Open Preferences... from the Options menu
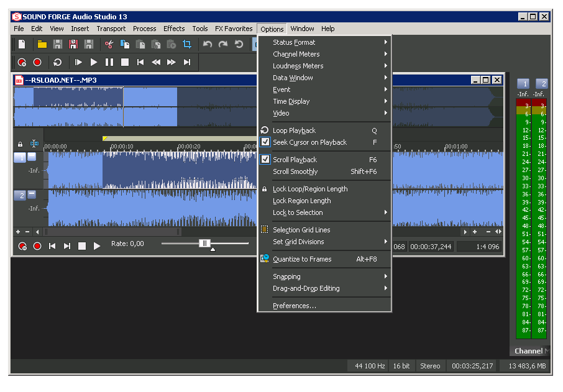 [295, 306]
